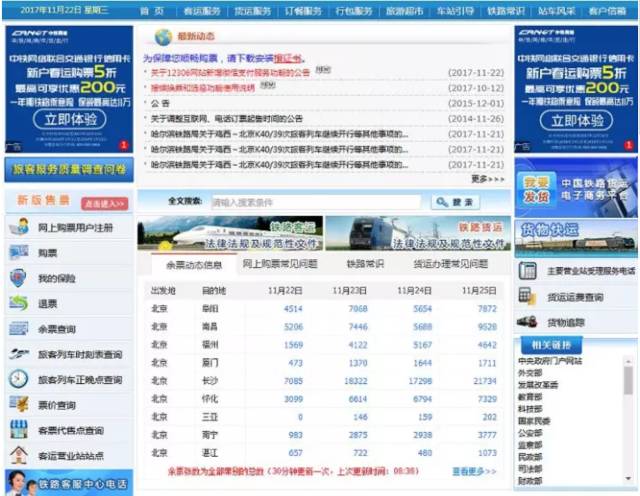Focus the 全文搜索 input field
640x496 pixels.
coord(316,202)
